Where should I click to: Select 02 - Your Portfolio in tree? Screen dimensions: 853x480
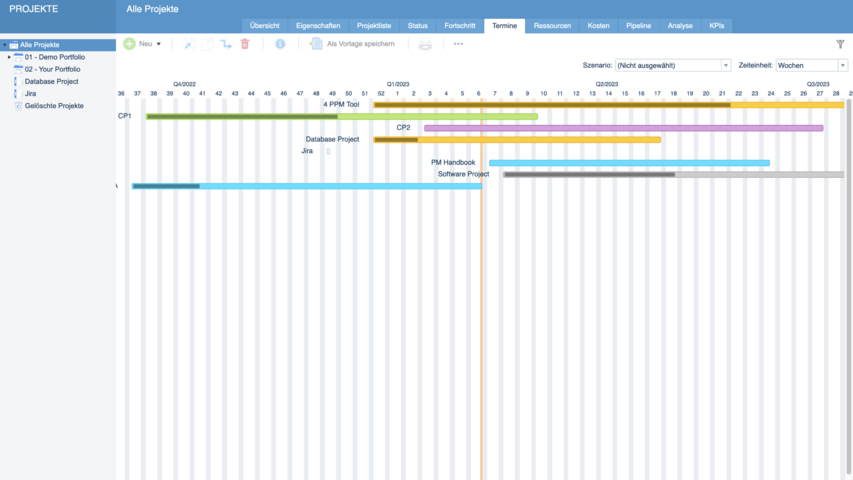(x=55, y=69)
